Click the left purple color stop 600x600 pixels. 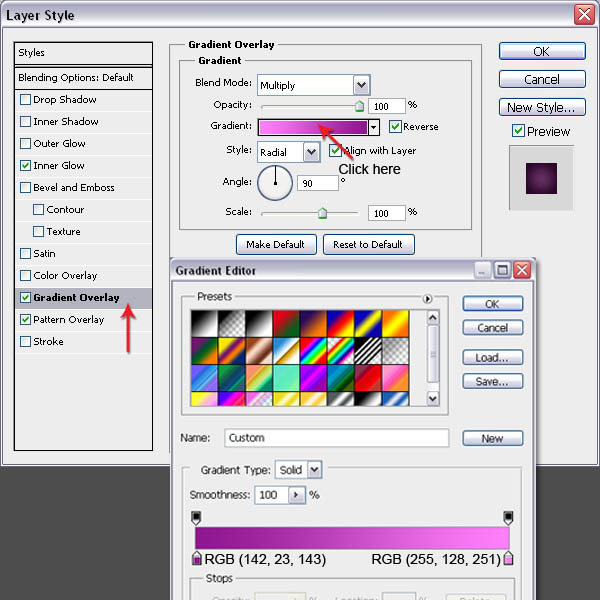[x=196, y=558]
